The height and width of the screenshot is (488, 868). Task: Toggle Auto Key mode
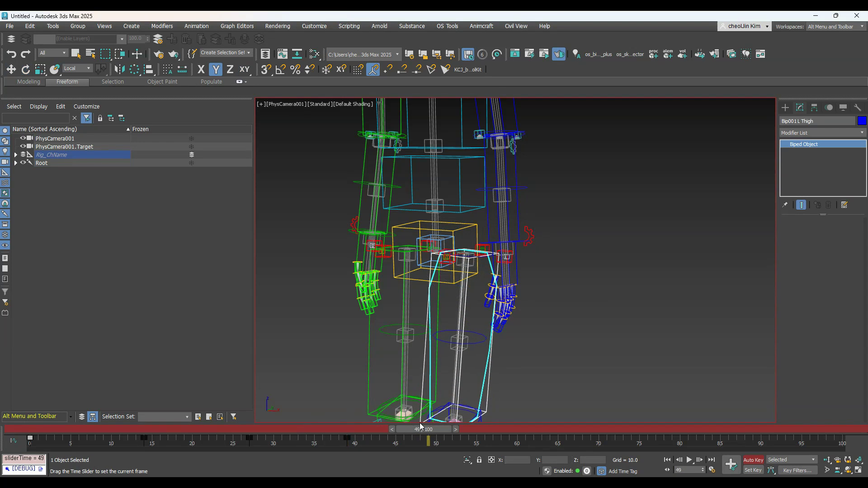(x=753, y=460)
